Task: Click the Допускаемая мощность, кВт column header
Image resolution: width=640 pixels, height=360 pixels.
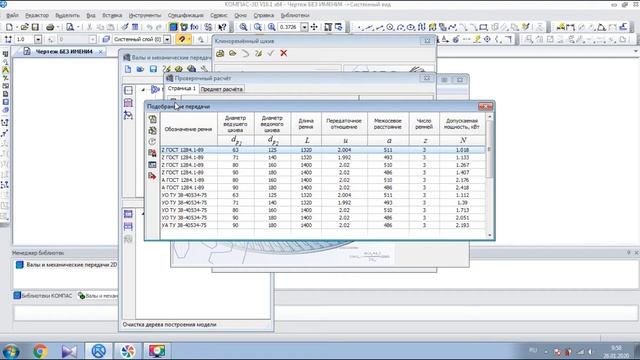Action: click(x=462, y=124)
